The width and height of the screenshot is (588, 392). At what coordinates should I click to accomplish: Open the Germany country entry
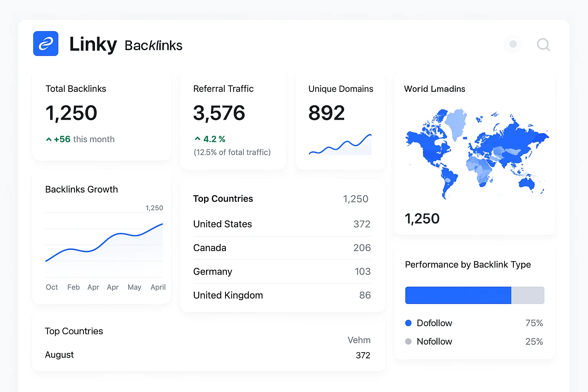(x=282, y=271)
